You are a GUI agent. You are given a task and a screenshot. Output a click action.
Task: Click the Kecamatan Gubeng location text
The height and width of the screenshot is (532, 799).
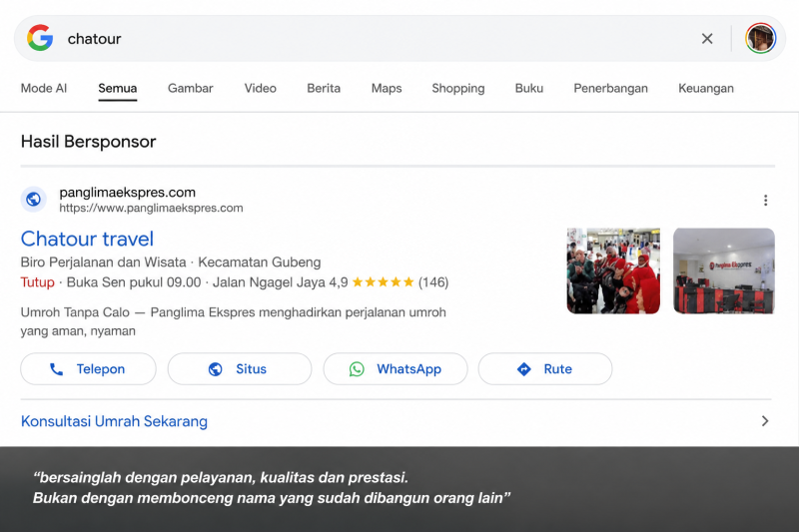[260, 263]
